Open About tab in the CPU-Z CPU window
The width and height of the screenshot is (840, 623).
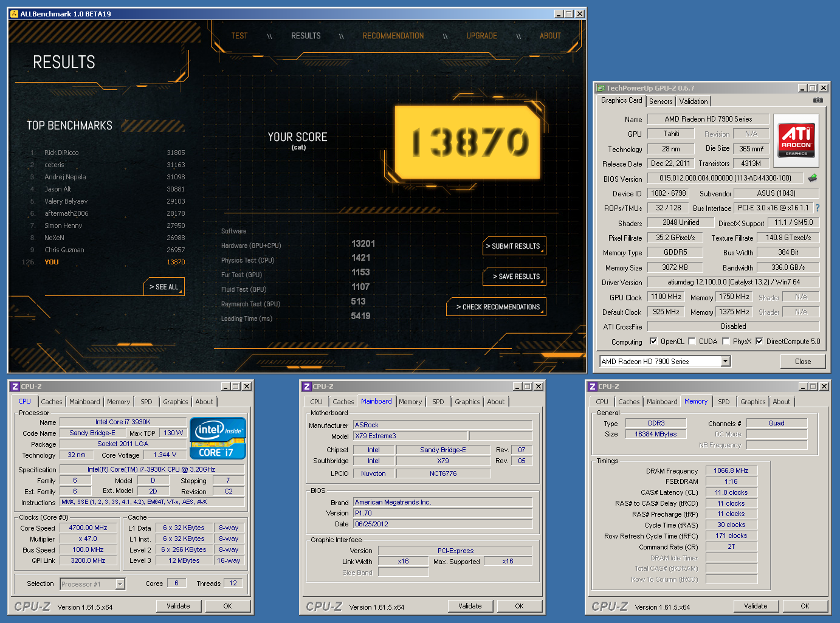pyautogui.click(x=204, y=402)
